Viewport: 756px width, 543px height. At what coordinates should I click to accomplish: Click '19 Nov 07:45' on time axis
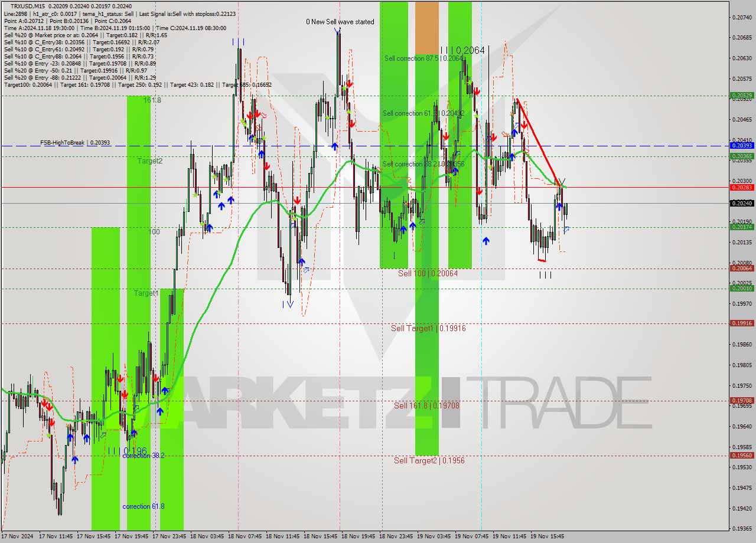472,537
